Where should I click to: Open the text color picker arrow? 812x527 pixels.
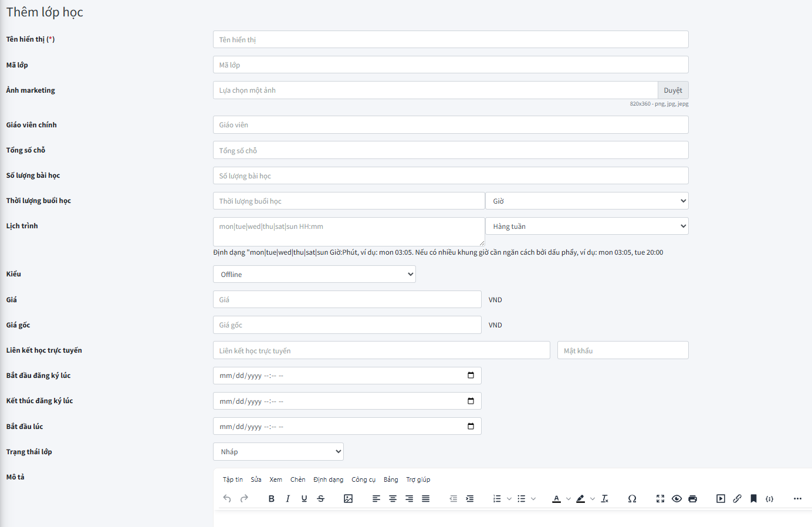569,499
